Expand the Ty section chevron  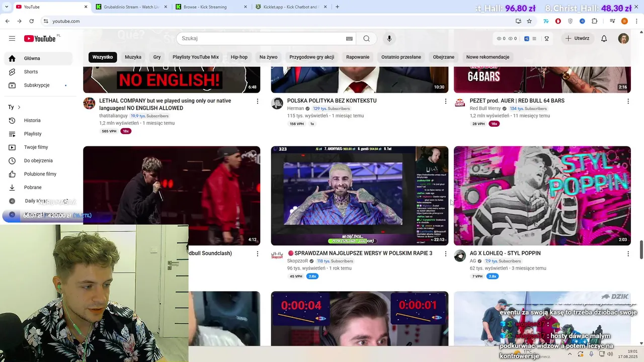(19, 107)
